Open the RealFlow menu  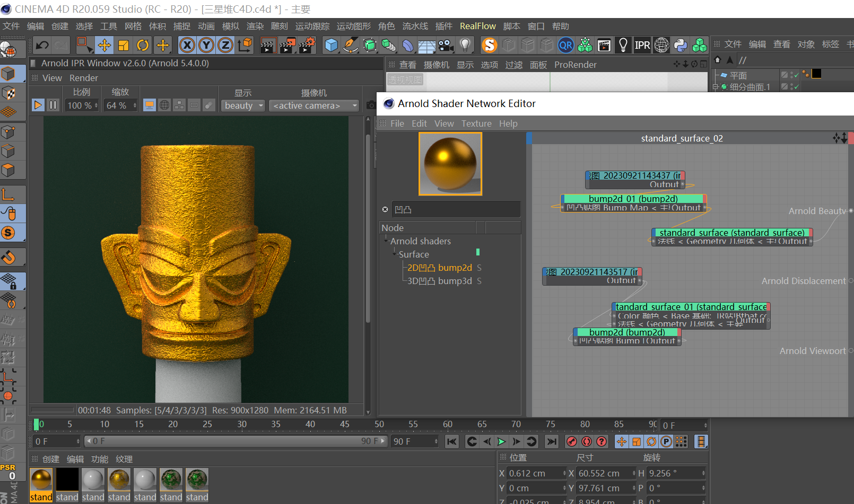477,25
